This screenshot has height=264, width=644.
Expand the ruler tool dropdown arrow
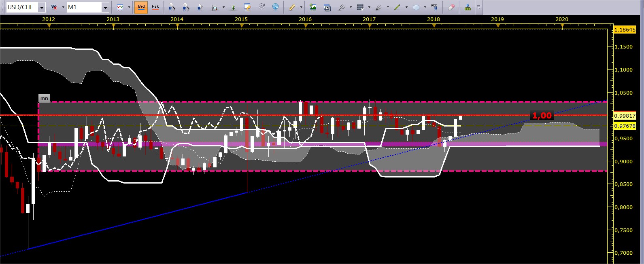click(x=301, y=7)
